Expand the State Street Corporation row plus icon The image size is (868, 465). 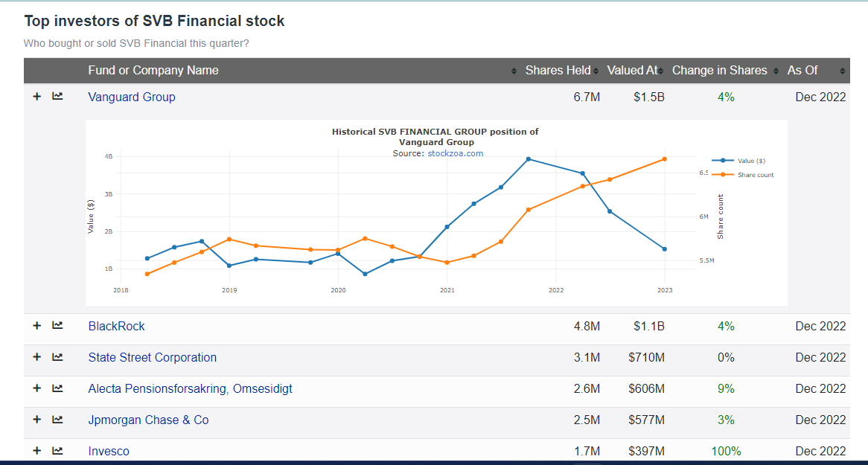pyautogui.click(x=37, y=357)
